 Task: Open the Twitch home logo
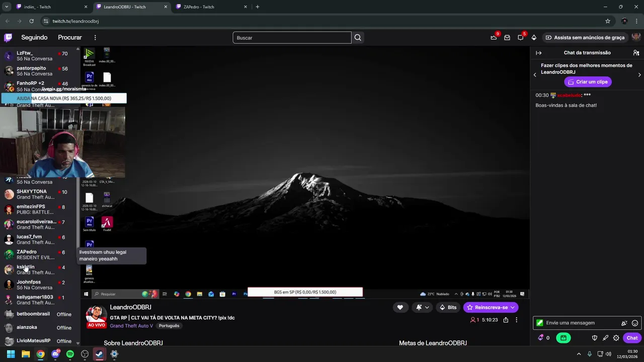[x=8, y=38]
